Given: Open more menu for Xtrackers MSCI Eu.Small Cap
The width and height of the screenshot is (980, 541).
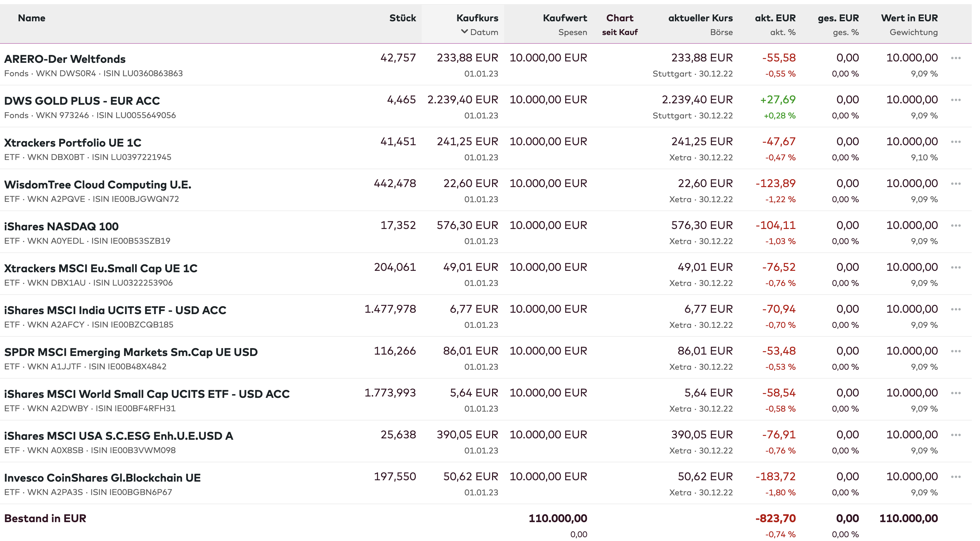Looking at the screenshot, I should pyautogui.click(x=956, y=267).
